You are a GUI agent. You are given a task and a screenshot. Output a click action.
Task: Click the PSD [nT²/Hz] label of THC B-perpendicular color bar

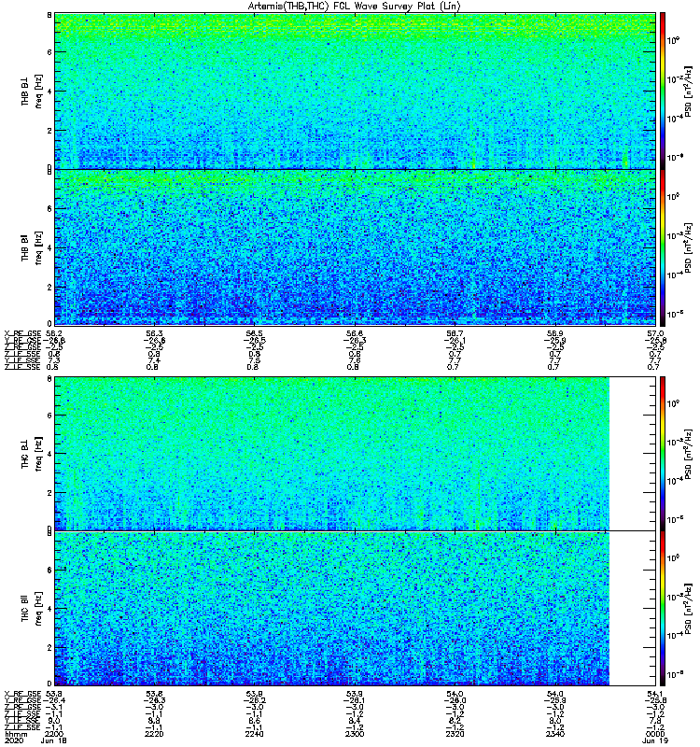pyautogui.click(x=688, y=454)
